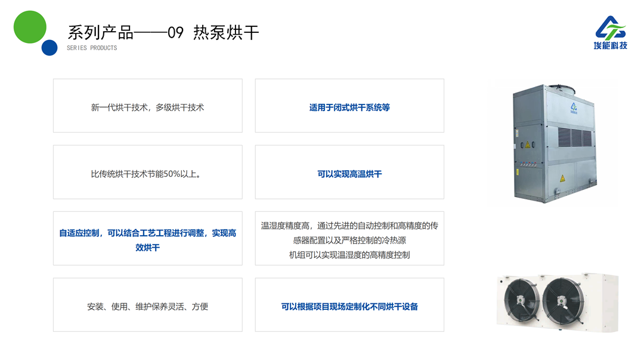644x363 pixels.
Task: Click the left fan on the evaporator unit
Action: 521,302
